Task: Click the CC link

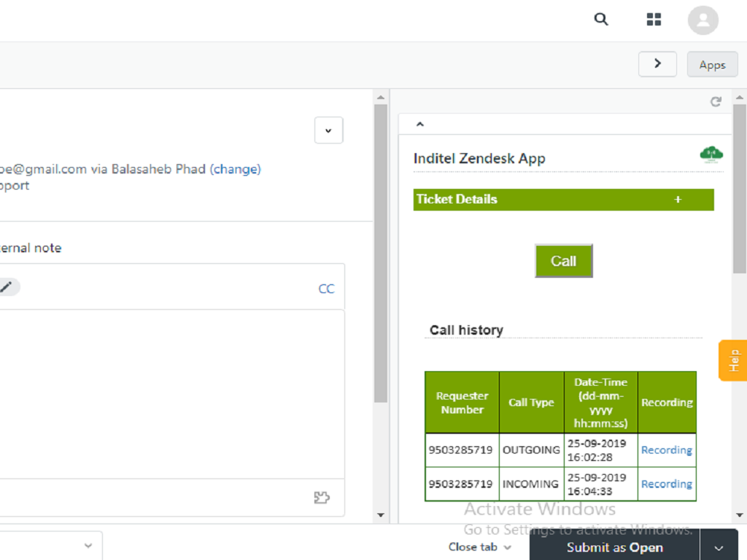Action: [326, 289]
